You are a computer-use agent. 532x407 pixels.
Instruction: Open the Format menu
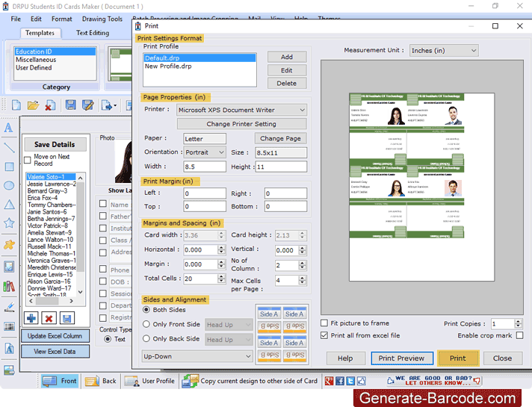point(62,19)
